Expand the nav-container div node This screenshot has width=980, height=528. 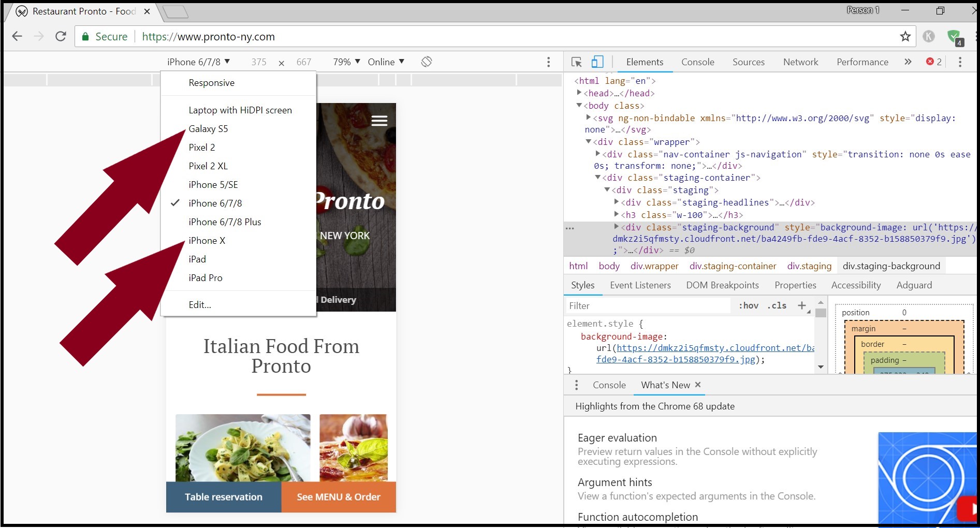pyautogui.click(x=598, y=154)
